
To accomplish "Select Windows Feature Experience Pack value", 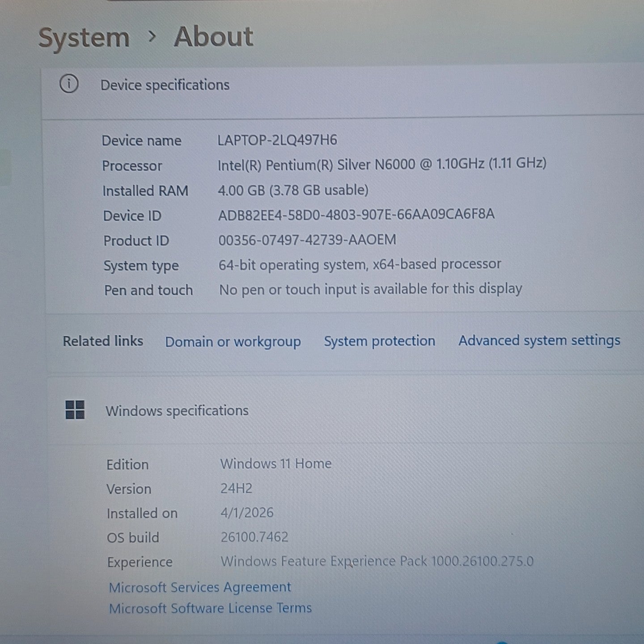I will tap(377, 561).
